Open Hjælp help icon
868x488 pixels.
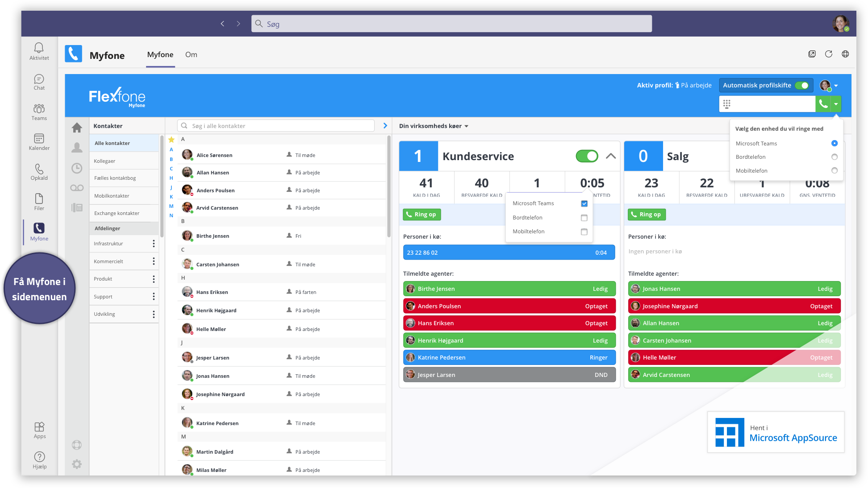point(39,460)
